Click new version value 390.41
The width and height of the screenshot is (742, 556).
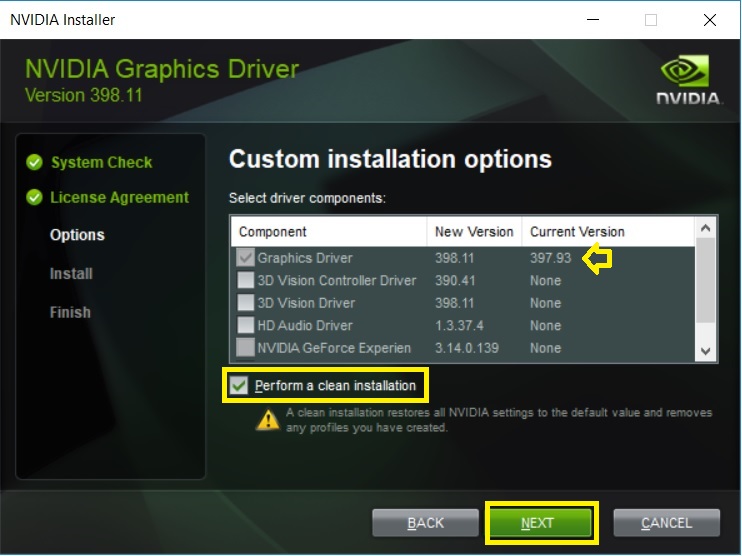[x=455, y=280]
